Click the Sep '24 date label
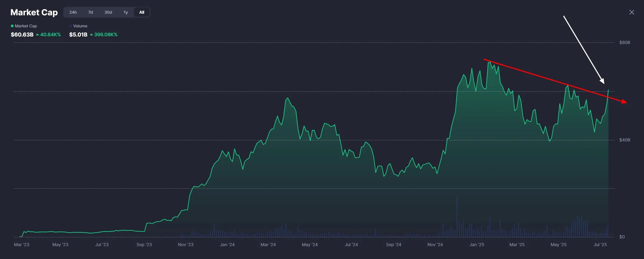Image resolution: width=644 pixels, height=259 pixels. tap(394, 245)
